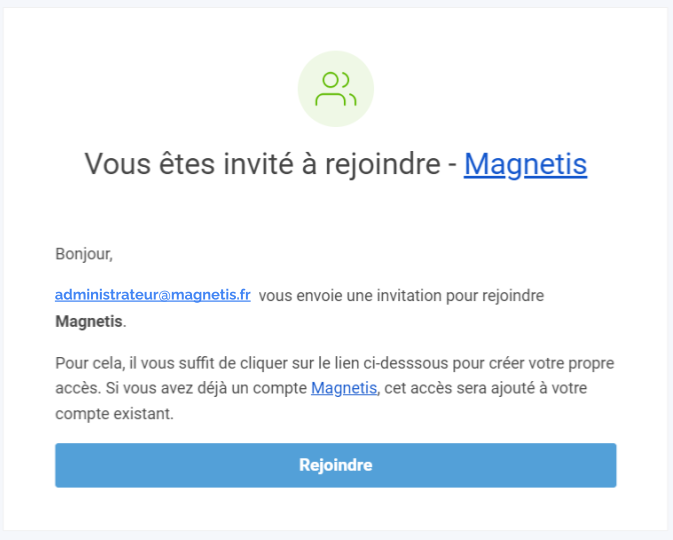The image size is (673, 540).
Task: Click "cet accès sera ajouté à votre" text
Action: coord(485,388)
